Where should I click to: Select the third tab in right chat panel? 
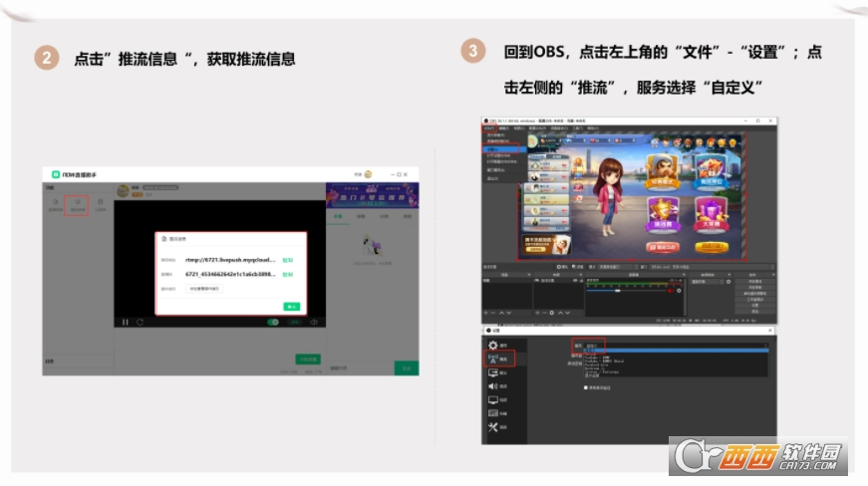pos(385,216)
